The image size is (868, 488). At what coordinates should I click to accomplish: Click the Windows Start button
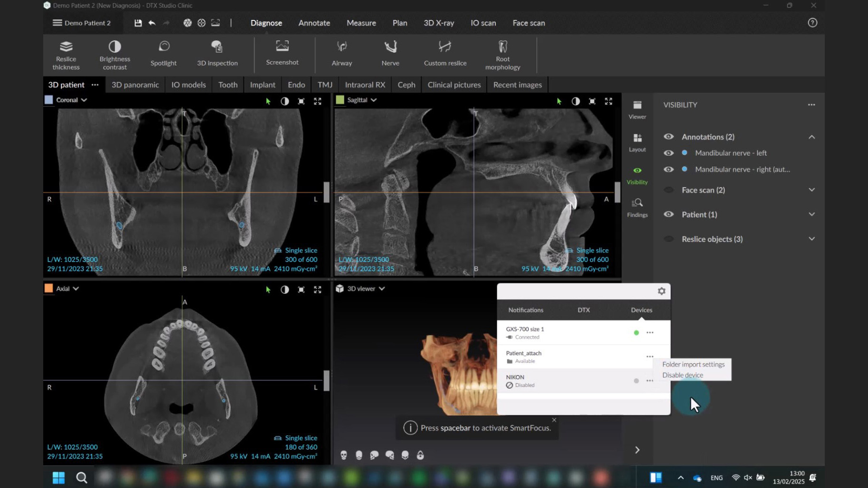pos(58,478)
